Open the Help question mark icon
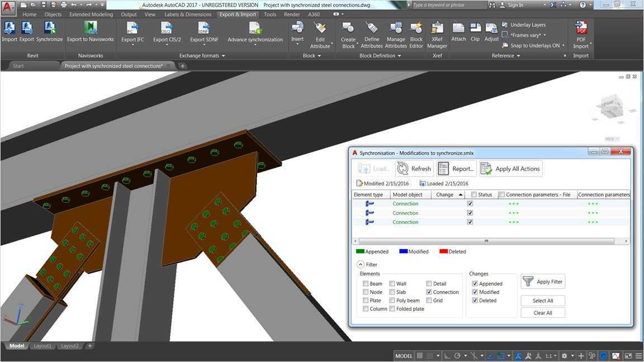644x362 pixels. pos(583,5)
